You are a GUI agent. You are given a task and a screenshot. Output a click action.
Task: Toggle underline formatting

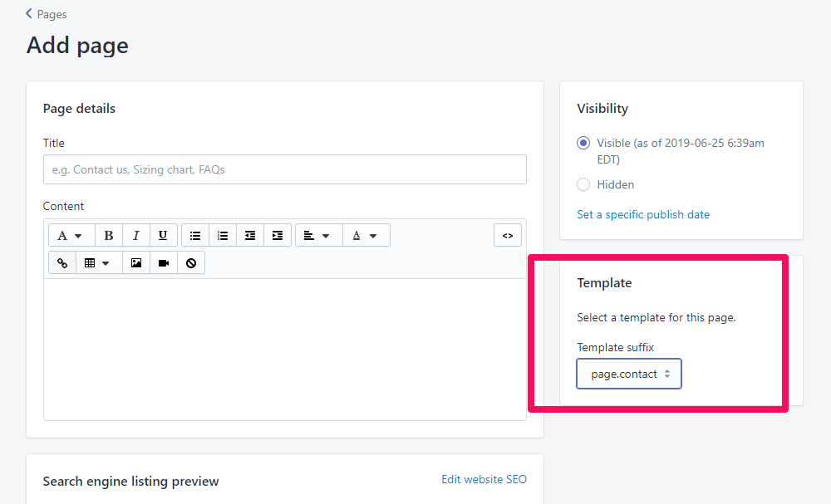(163, 236)
